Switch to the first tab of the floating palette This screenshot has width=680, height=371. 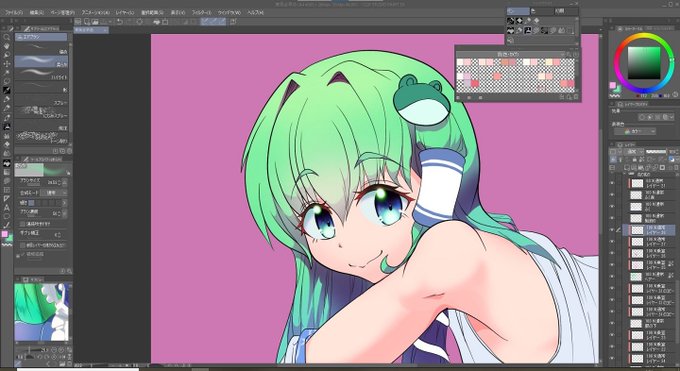518,11
